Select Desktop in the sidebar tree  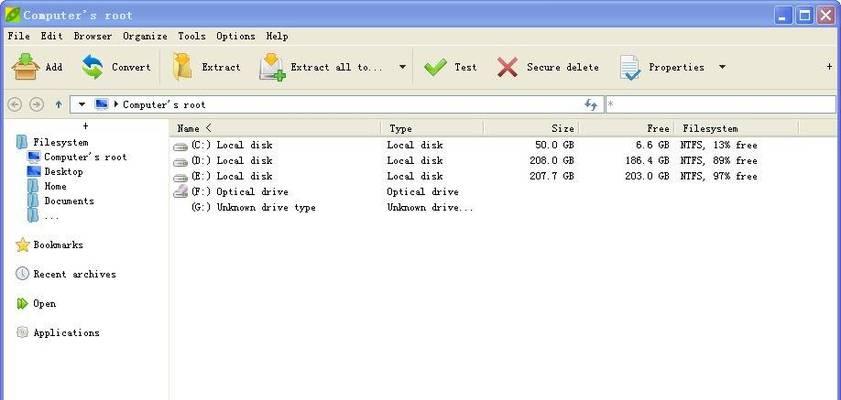(x=63, y=172)
